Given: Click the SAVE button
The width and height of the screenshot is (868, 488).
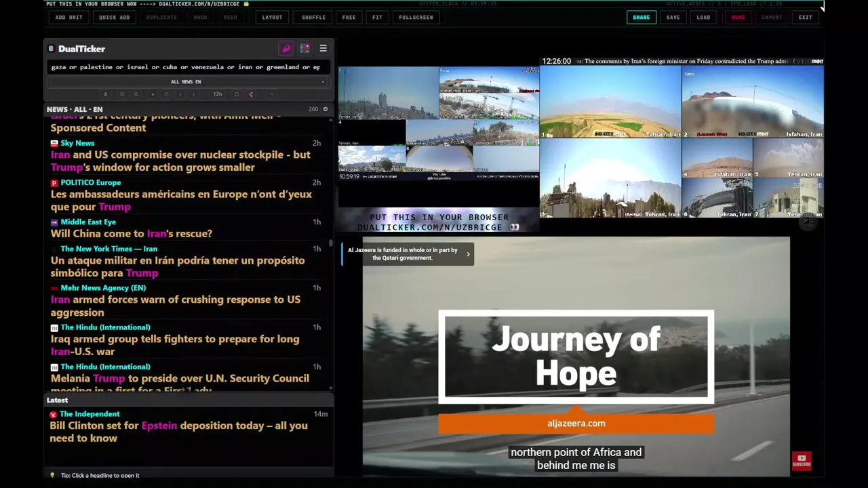Looking at the screenshot, I should coord(673,17).
